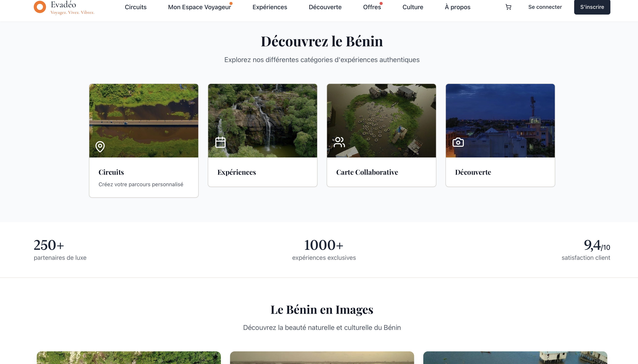Click the users icon on Carte Collaborative card

(x=339, y=142)
